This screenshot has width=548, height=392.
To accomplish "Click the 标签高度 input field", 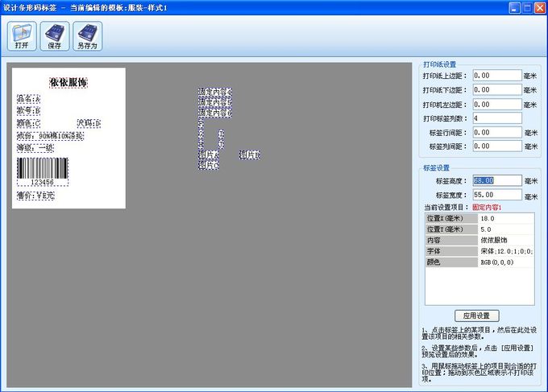I will 497,180.
